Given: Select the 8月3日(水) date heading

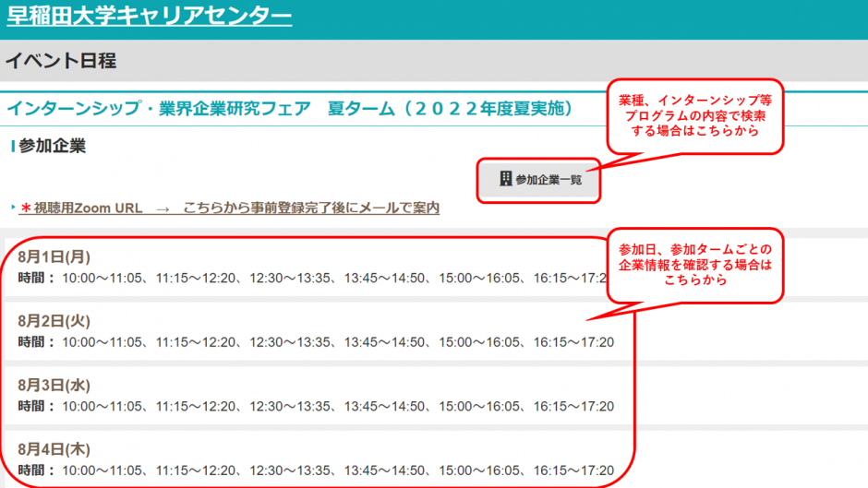Looking at the screenshot, I should (54, 385).
